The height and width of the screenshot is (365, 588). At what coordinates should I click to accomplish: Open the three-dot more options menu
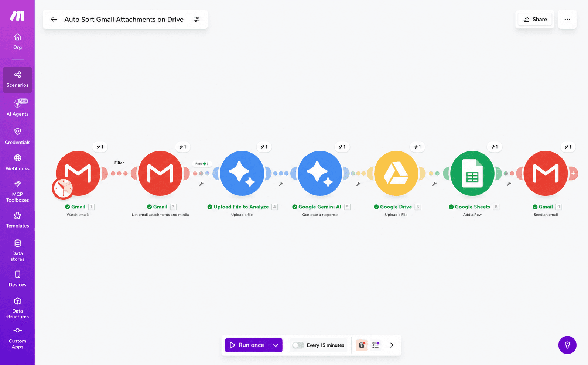click(567, 19)
